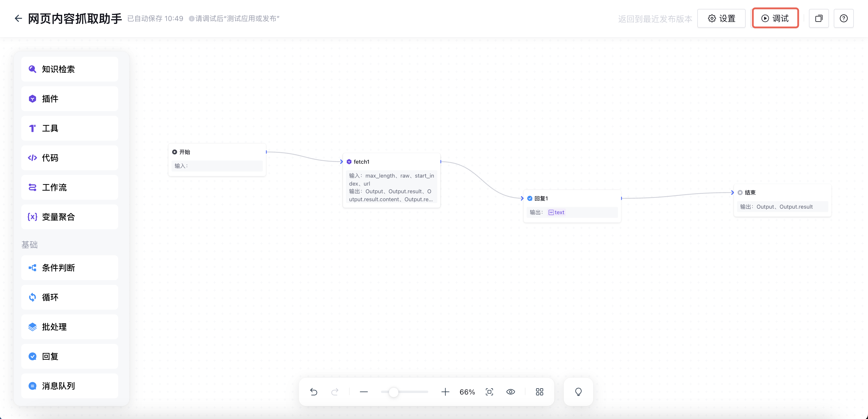The image size is (868, 419).
Task: Click the undo icon in bottom toolbar
Action: point(314,392)
